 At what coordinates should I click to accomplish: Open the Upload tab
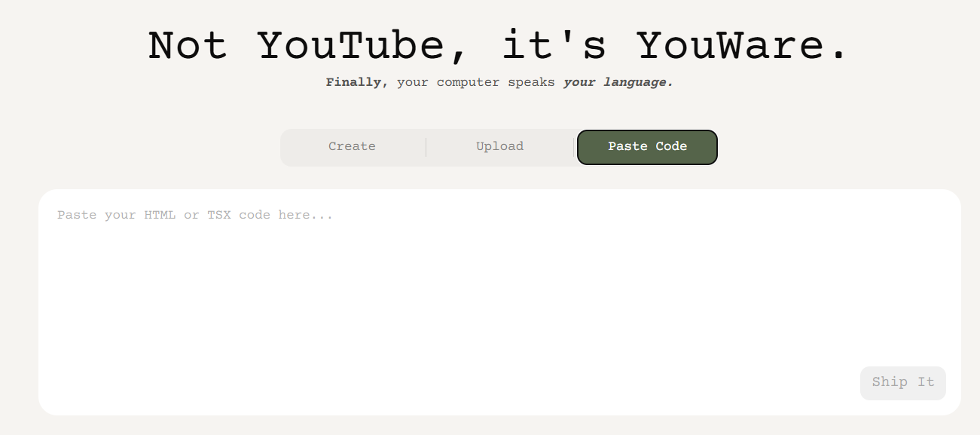point(499,147)
